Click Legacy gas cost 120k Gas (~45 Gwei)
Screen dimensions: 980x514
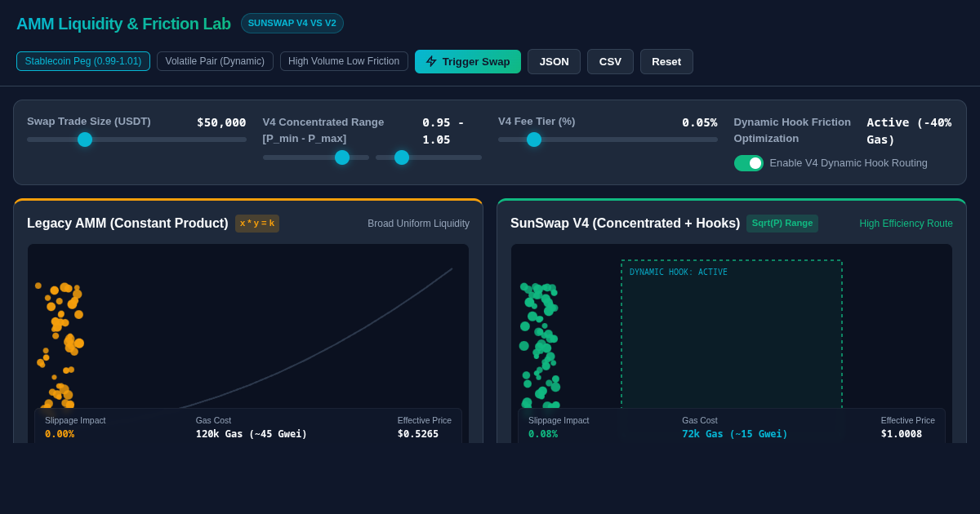click(252, 434)
